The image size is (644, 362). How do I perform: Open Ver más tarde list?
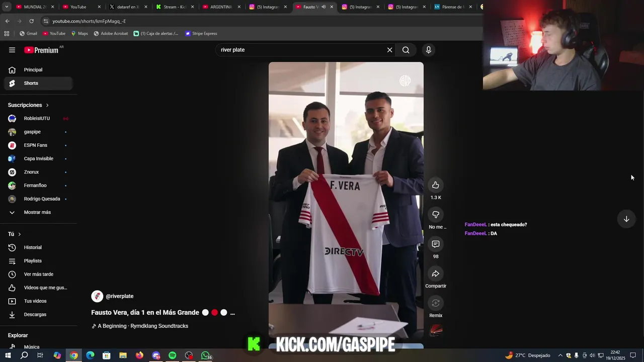pos(38,275)
